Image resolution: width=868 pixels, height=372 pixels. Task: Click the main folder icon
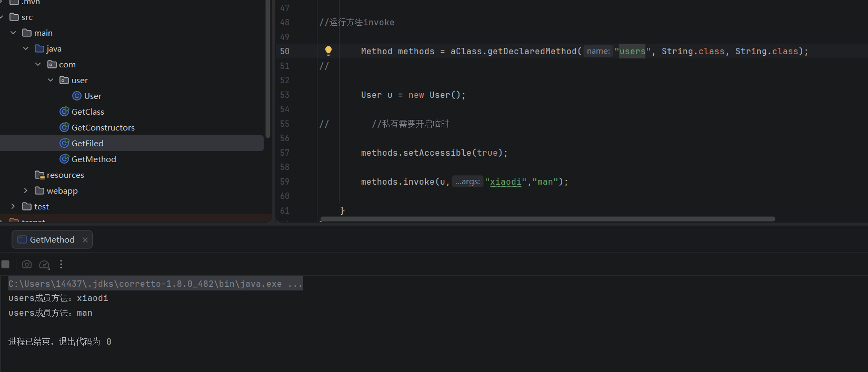point(27,33)
